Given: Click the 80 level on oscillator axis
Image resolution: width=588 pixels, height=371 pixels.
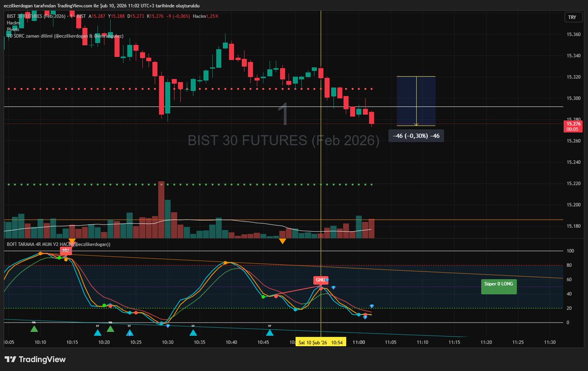Looking at the screenshot, I should 569,265.
